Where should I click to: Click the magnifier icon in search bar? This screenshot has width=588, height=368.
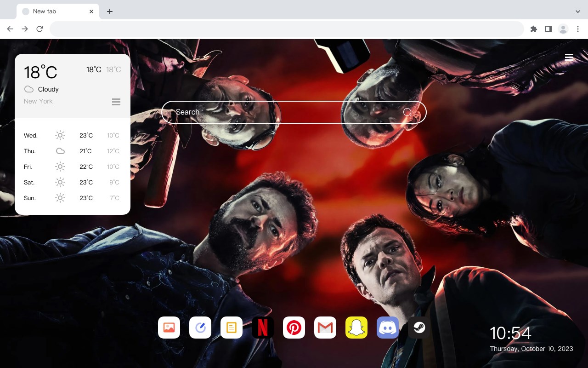(x=407, y=112)
